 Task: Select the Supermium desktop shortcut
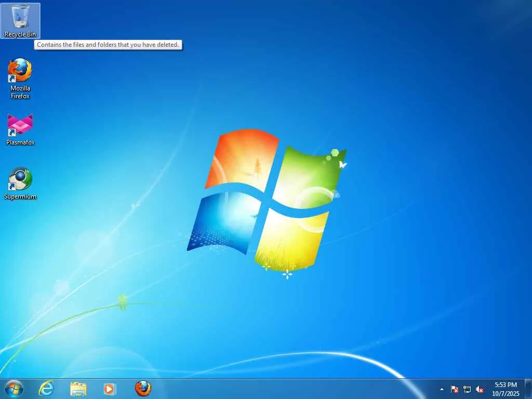pos(20,183)
